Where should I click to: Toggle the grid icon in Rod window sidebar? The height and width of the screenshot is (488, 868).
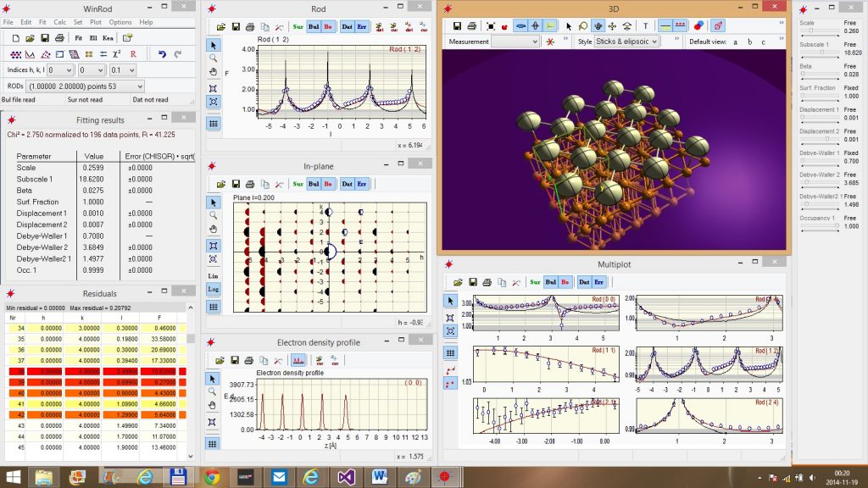(213, 124)
